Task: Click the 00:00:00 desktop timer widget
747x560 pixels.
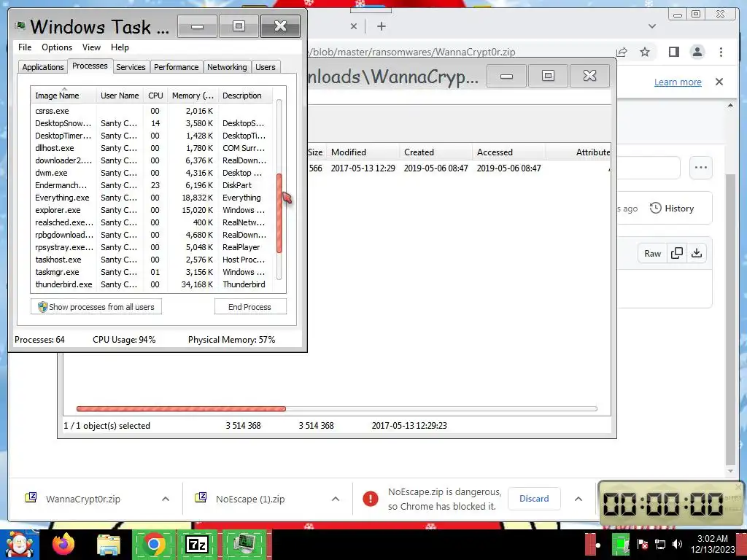Action: pyautogui.click(x=670, y=503)
